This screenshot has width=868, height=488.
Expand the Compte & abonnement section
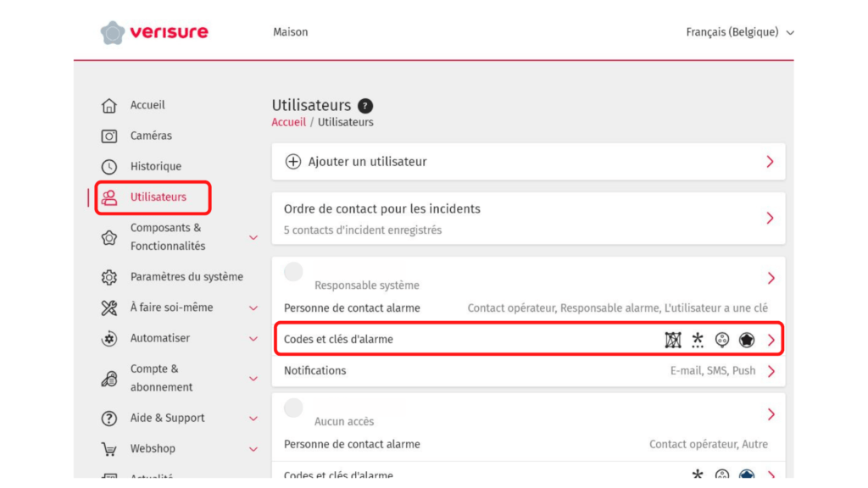pos(253,379)
